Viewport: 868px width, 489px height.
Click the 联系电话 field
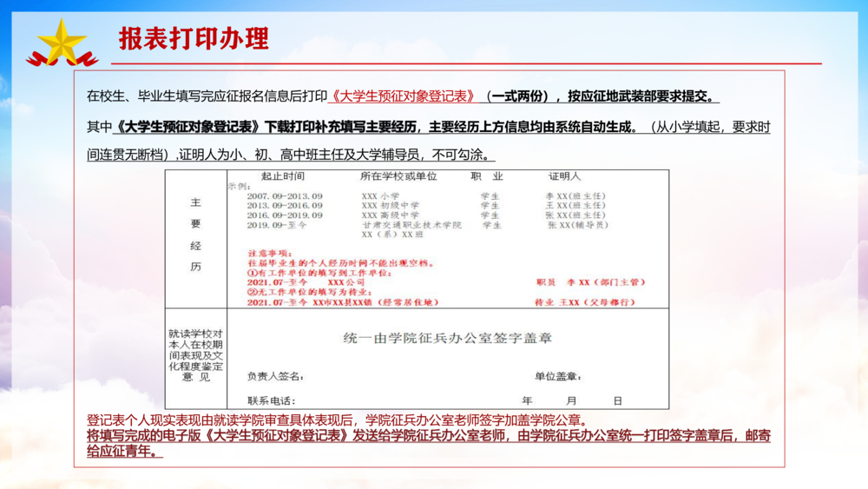coord(271,401)
